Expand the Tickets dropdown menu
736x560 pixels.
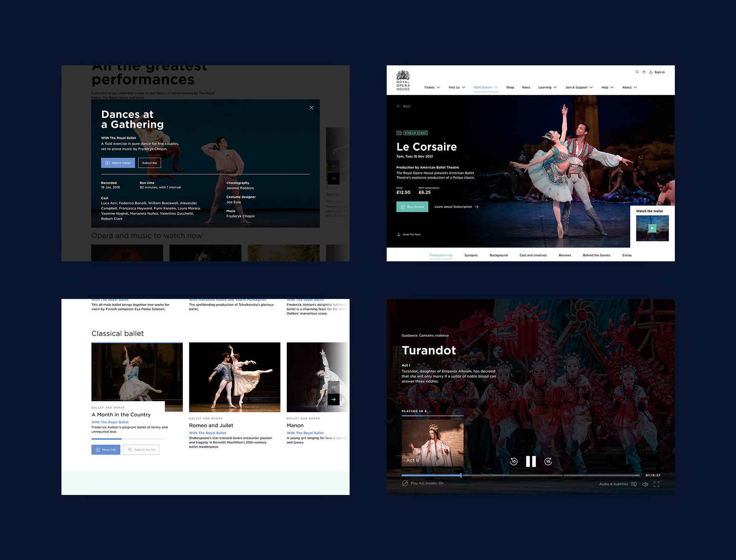tap(432, 87)
